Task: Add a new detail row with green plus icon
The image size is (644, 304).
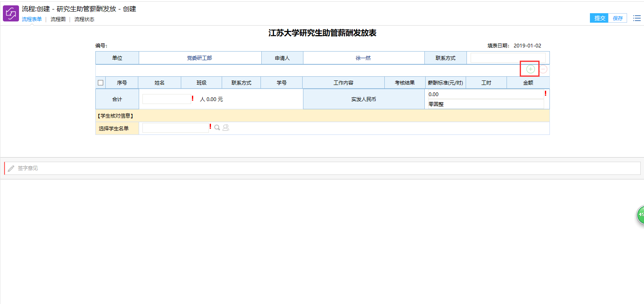Action: (530, 69)
